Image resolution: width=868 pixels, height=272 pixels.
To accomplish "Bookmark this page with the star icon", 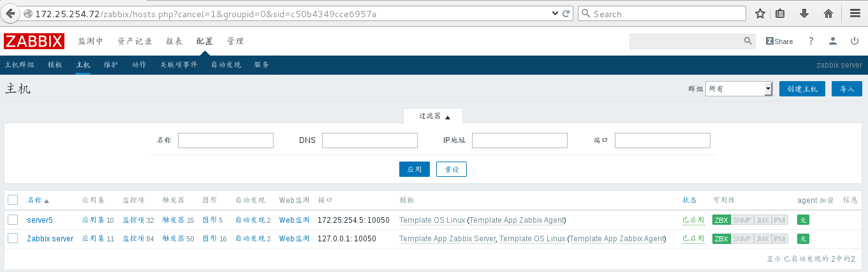I will coord(760,13).
